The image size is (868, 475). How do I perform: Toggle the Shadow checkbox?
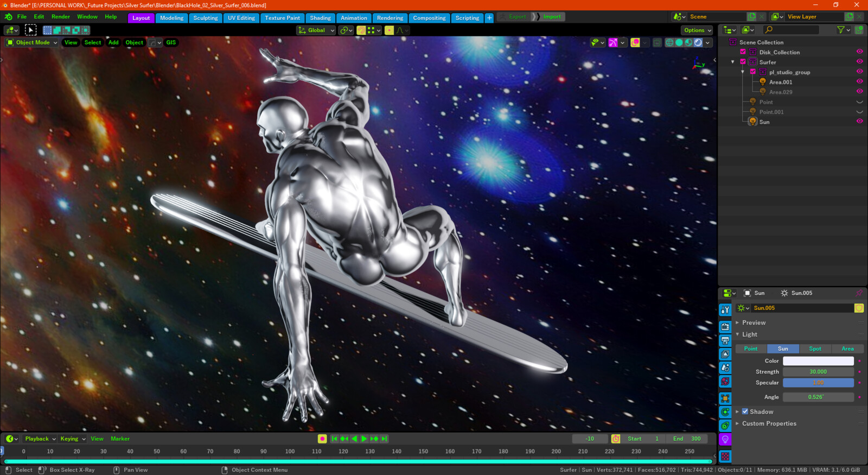[x=745, y=411]
